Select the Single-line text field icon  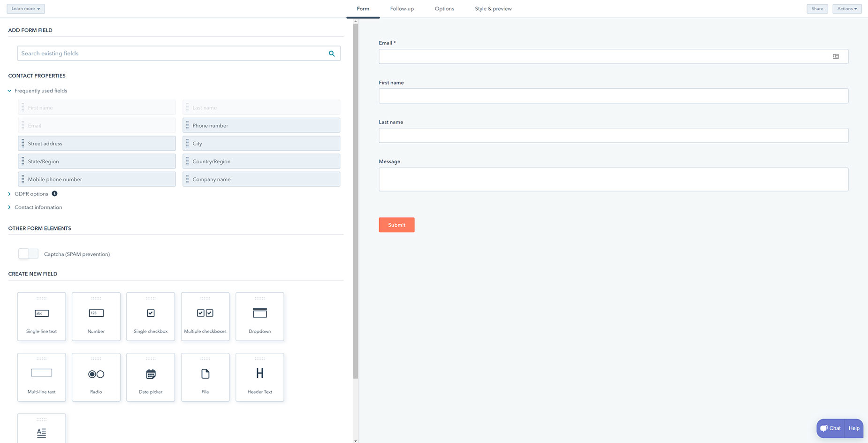point(41,313)
